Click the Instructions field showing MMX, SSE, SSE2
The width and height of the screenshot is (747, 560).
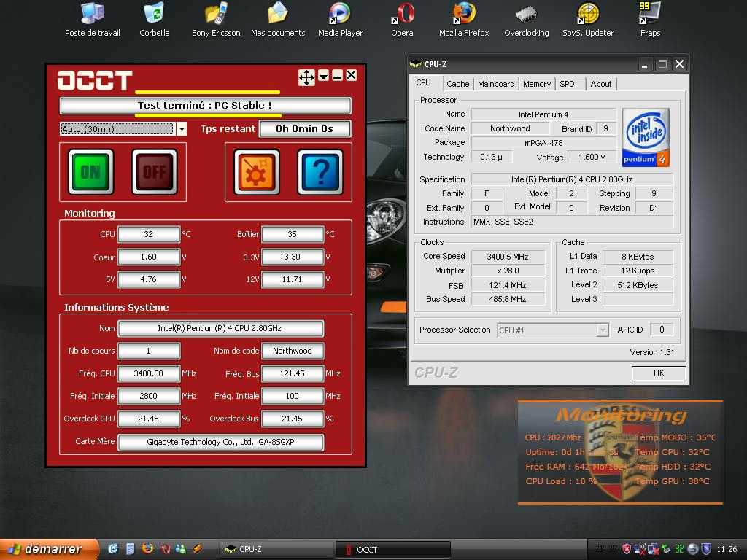point(572,222)
